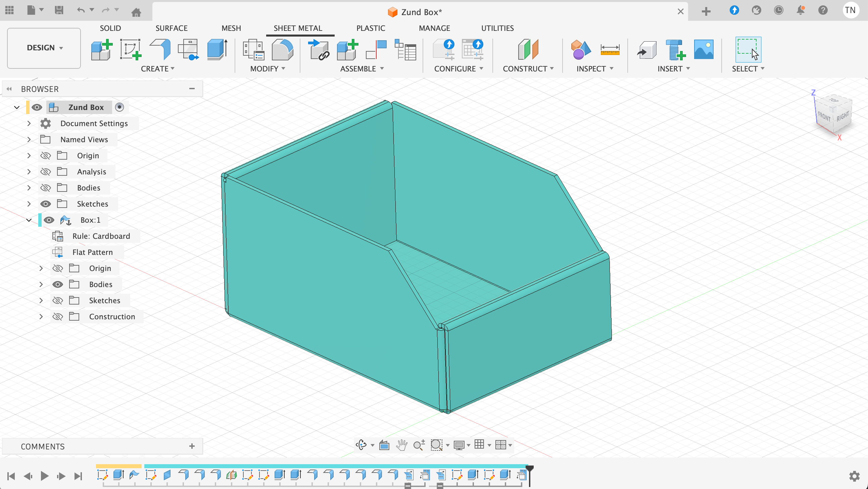
Task: Click the Measure tool icon
Action: click(610, 50)
